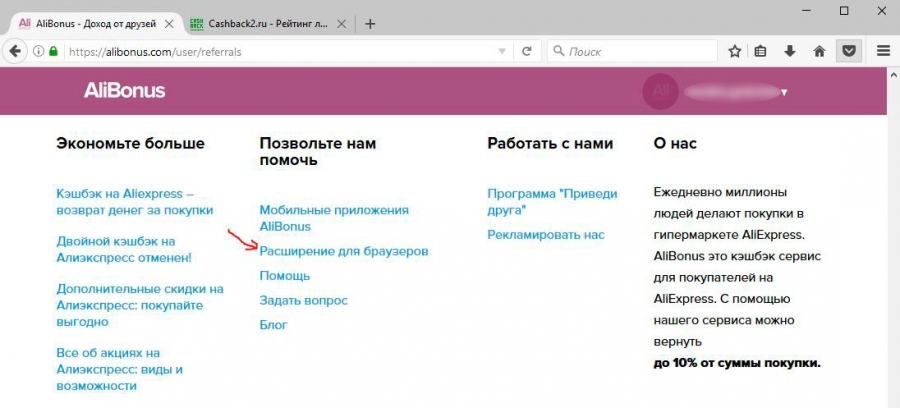Open the Firefox hamburger menu

883,52
